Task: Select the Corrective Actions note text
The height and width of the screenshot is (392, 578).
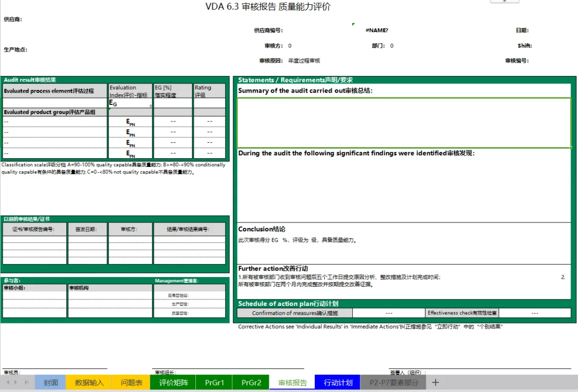Action: click(370, 326)
